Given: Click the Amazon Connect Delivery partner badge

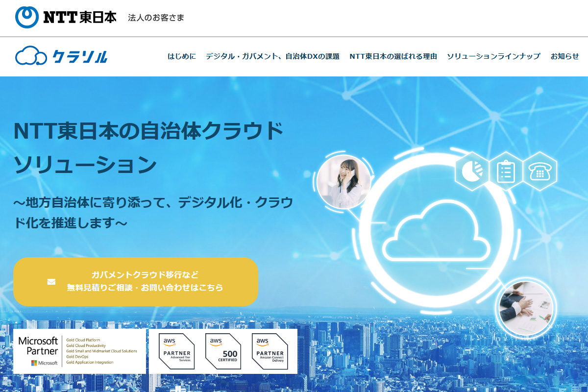Looking at the screenshot, I should [x=269, y=352].
